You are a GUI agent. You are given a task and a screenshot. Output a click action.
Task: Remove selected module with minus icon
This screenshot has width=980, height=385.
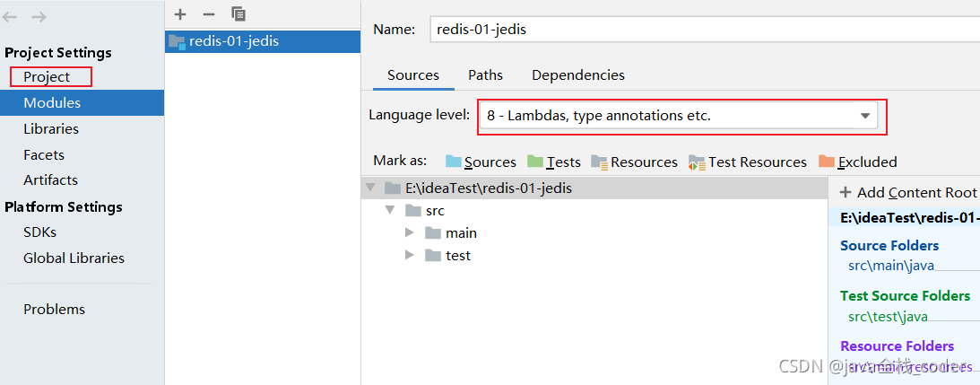(209, 13)
